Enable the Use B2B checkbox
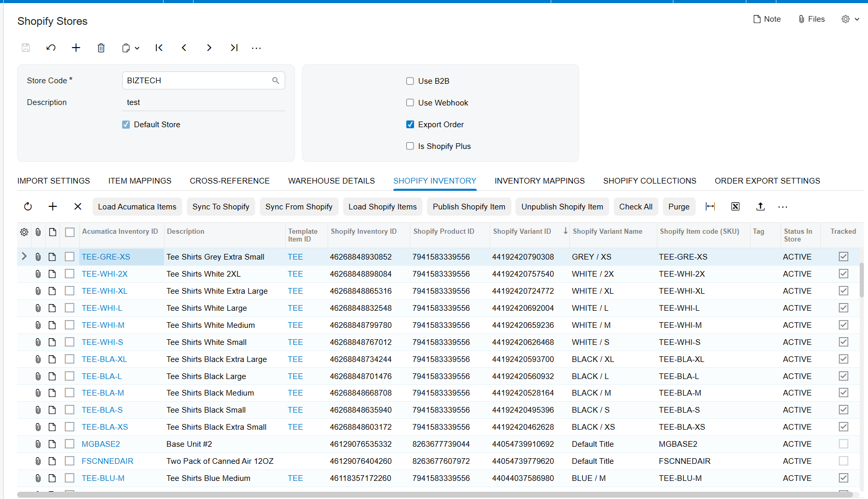868x499 pixels. 410,81
